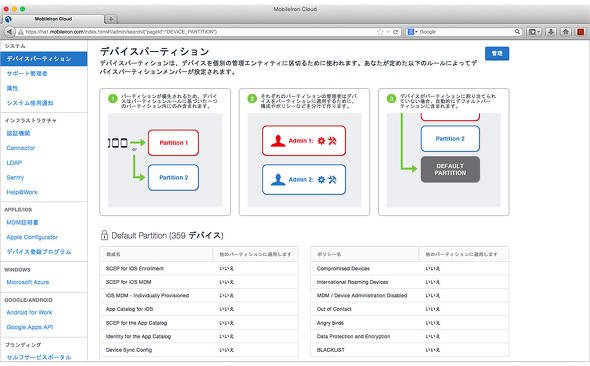Viewport: 590px width, 366px height.
Task: Click the 構成名 column header
Action: (x=156, y=254)
